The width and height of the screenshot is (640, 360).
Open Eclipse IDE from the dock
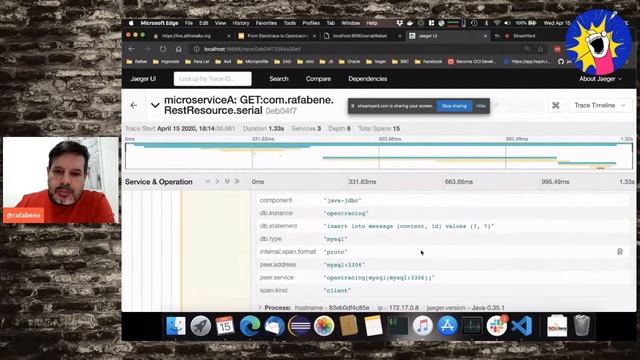299,326
